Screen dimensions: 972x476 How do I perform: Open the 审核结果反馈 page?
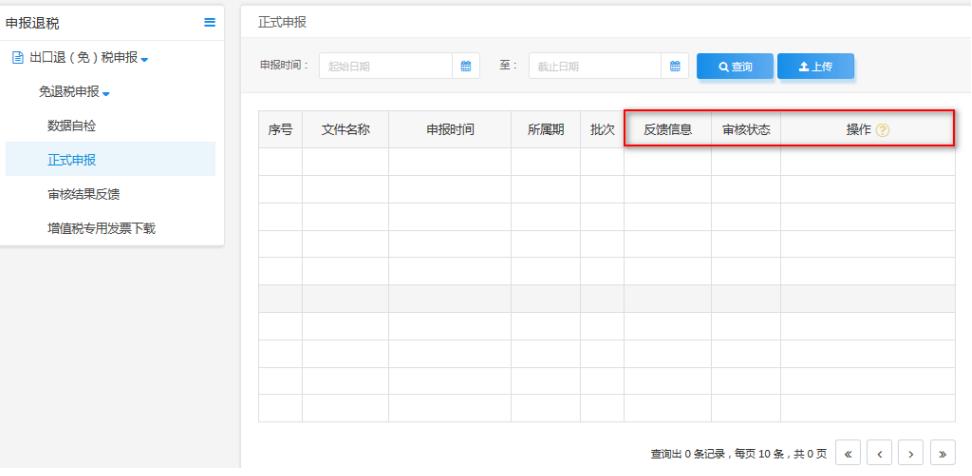coord(84,194)
